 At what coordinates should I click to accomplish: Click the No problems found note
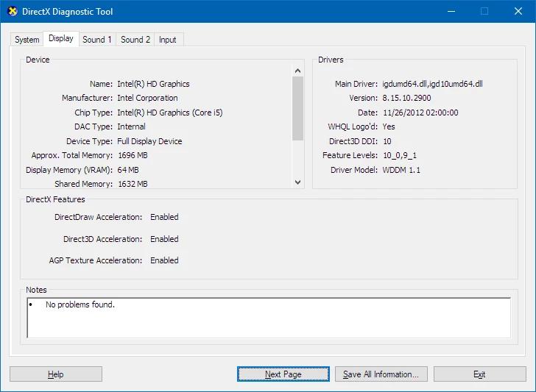click(80, 304)
